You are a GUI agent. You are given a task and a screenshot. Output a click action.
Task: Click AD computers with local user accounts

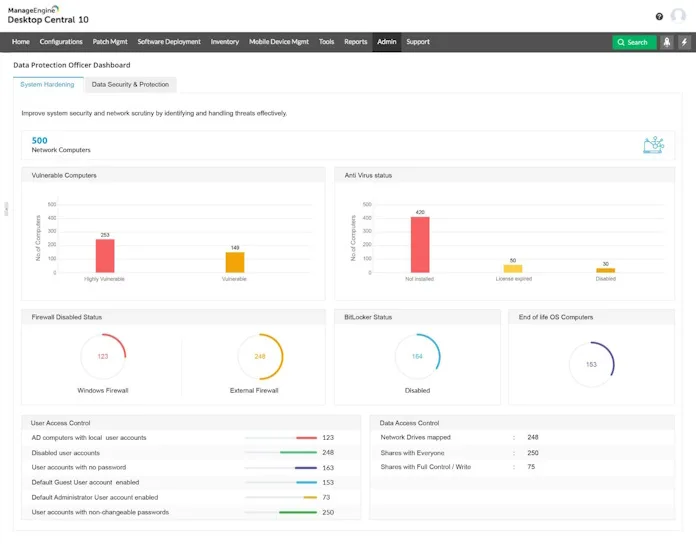89,438
